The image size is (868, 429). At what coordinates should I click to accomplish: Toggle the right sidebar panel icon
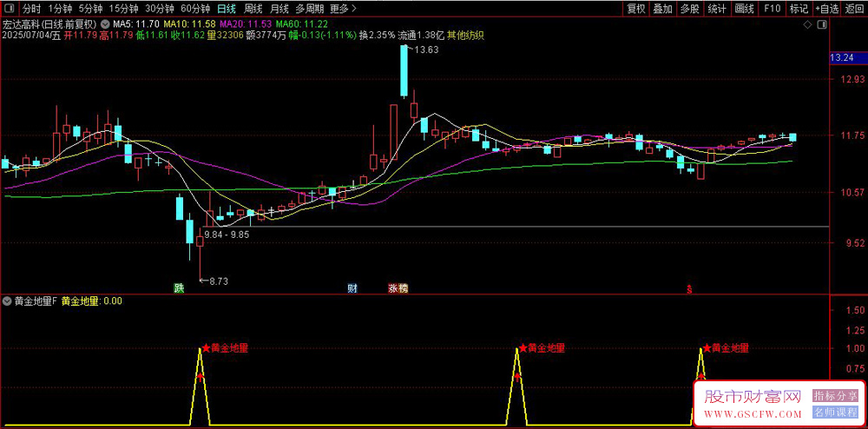[x=823, y=25]
